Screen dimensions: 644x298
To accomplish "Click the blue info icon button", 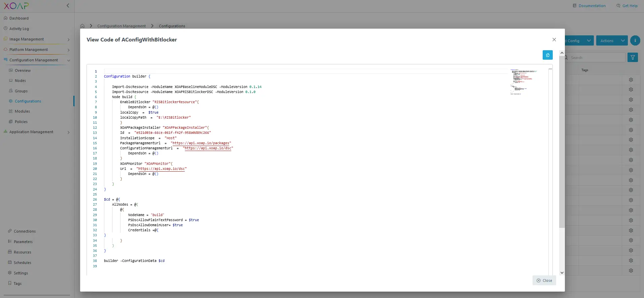I will tap(635, 40).
